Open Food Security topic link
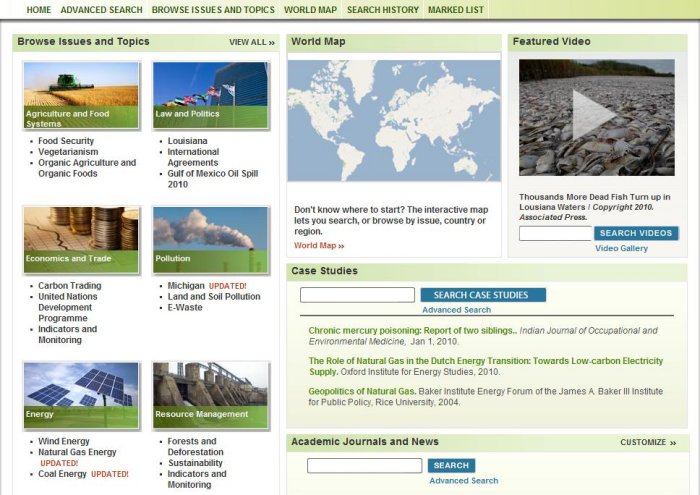This screenshot has height=495, width=700. (66, 141)
